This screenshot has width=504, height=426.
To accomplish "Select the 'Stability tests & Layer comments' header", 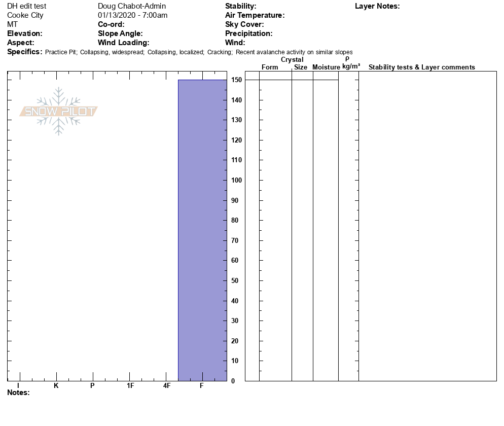I will pyautogui.click(x=421, y=67).
